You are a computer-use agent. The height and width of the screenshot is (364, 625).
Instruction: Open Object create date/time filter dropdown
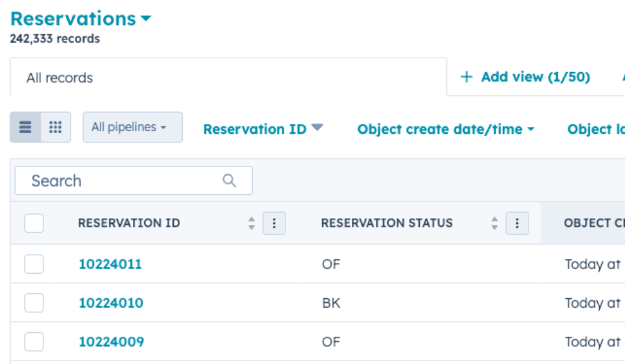[x=446, y=128]
